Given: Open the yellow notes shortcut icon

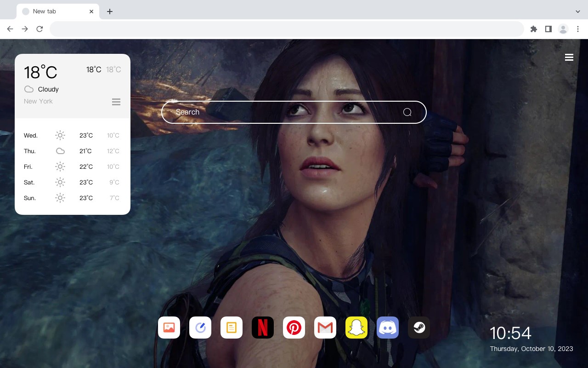Looking at the screenshot, I should click(x=232, y=328).
